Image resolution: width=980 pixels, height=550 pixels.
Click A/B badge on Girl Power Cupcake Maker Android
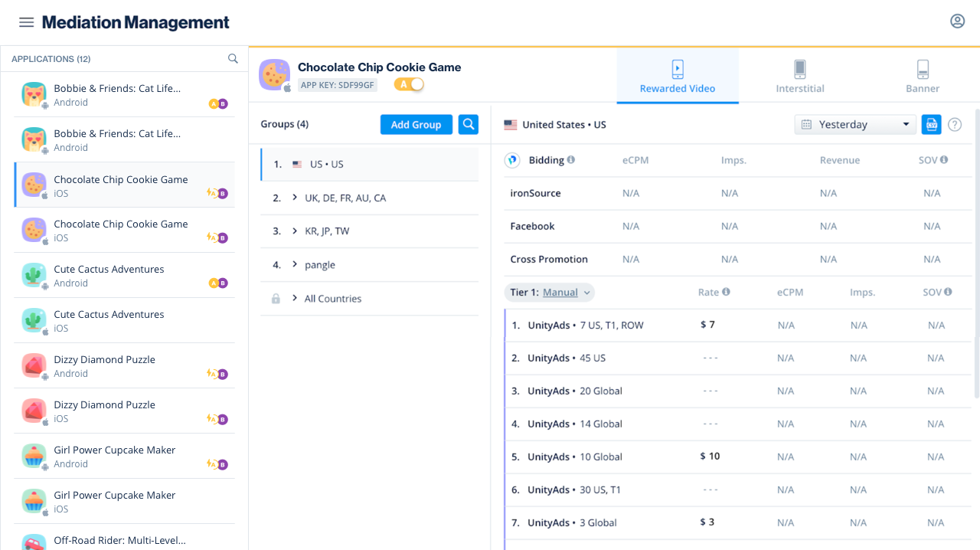pos(217,464)
